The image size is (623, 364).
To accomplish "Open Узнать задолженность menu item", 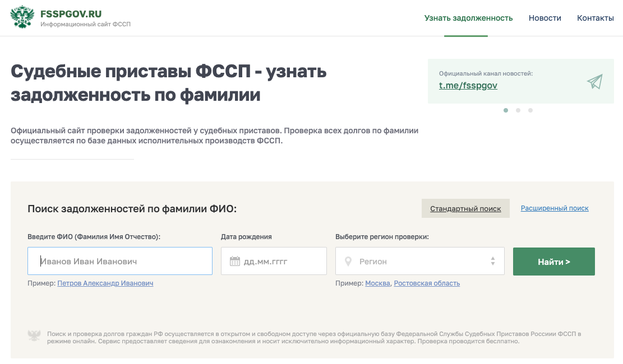I will 468,18.
